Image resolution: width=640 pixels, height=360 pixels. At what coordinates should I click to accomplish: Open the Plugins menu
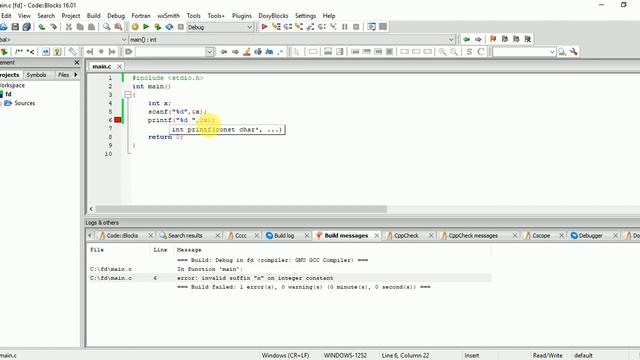[242, 16]
